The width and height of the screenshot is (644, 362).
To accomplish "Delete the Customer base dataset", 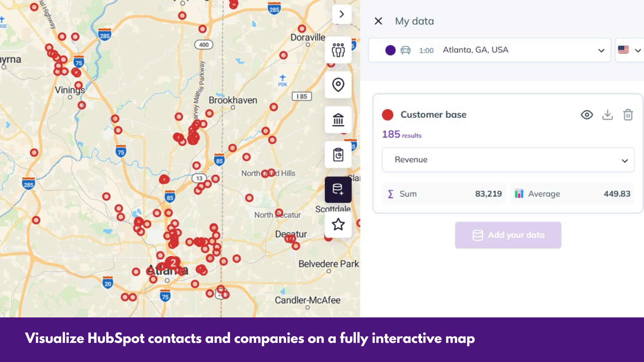I will 628,115.
